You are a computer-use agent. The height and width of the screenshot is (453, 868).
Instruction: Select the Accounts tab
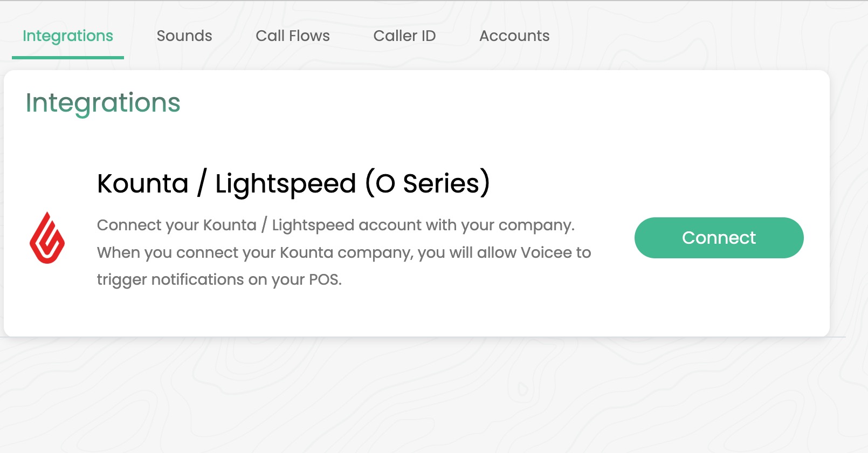coord(514,36)
